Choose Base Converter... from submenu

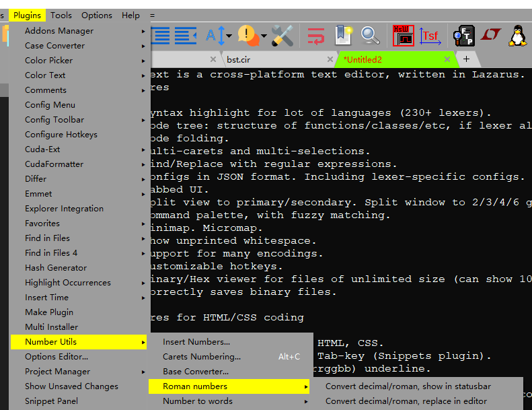tap(196, 372)
